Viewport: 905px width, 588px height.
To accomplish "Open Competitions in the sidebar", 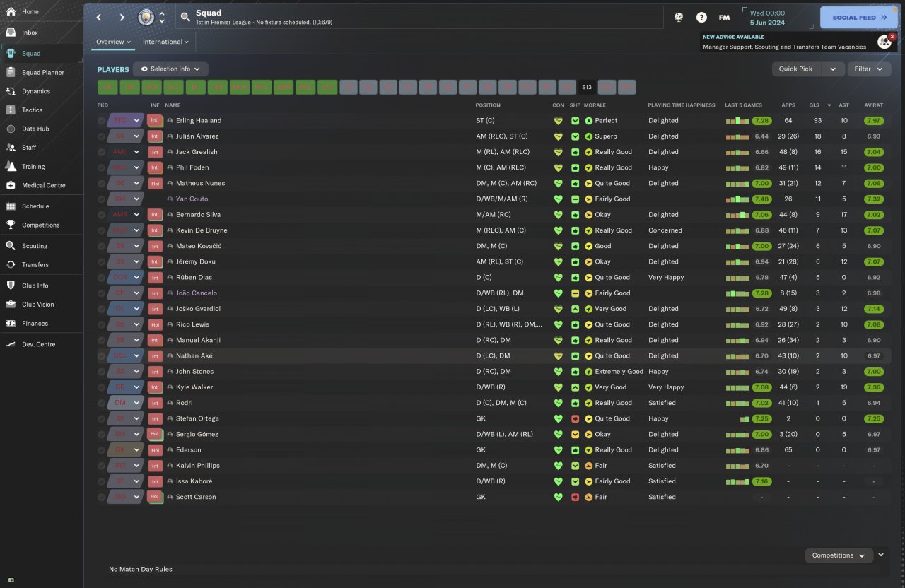I will (x=41, y=225).
